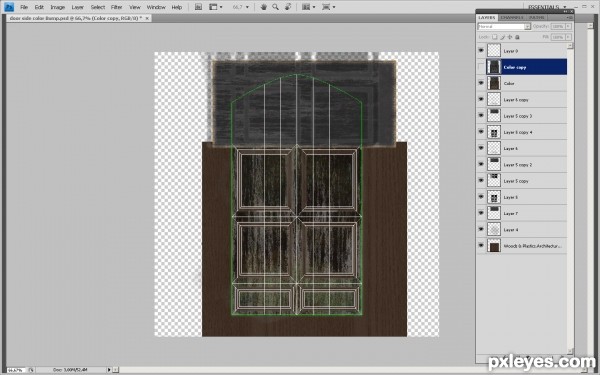Show the Color copy layer visibility box
Viewport: 600px width, 375px height.
[481, 67]
